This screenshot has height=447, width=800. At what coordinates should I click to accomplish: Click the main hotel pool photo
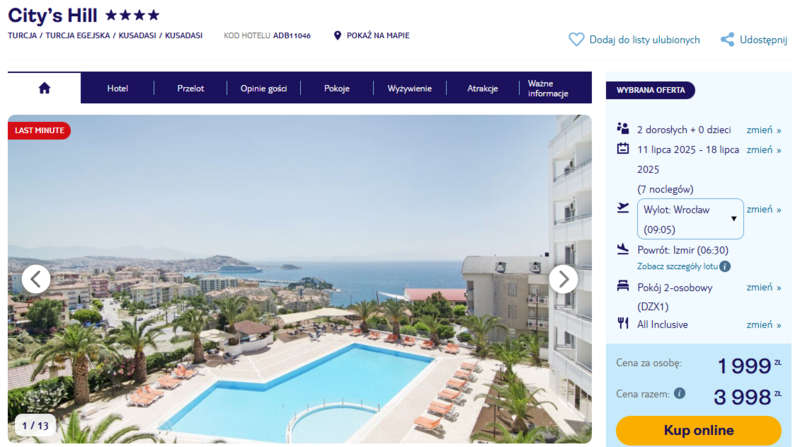299,279
